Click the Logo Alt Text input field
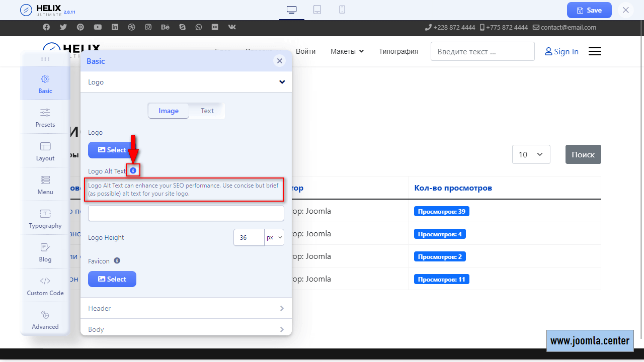The height and width of the screenshot is (362, 644). point(186,213)
